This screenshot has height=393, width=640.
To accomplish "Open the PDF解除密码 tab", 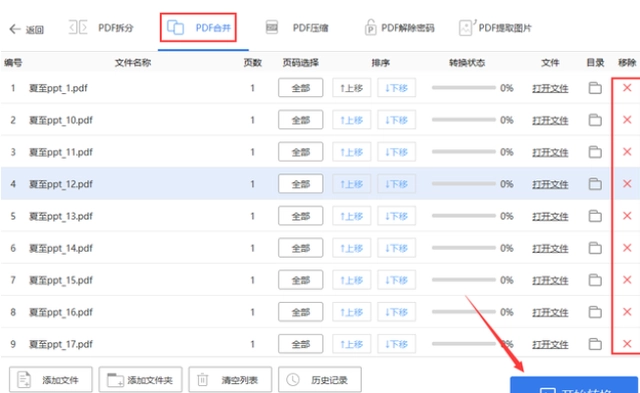I will [x=399, y=28].
